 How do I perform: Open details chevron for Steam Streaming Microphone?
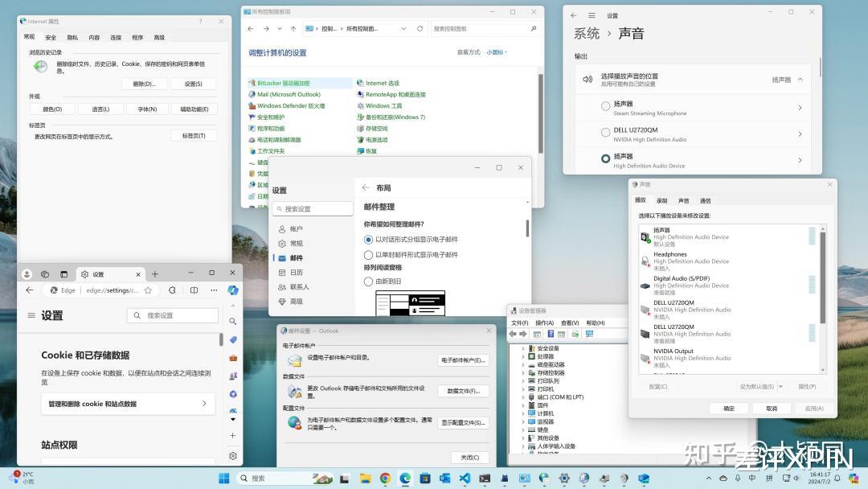point(800,108)
